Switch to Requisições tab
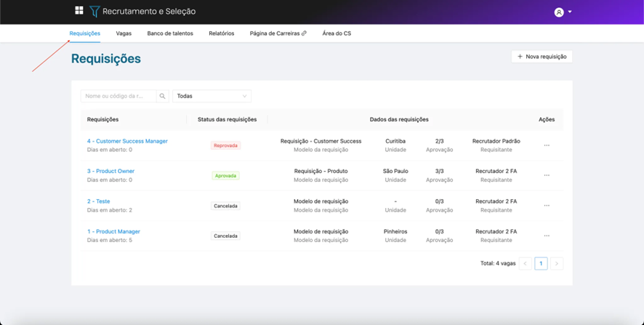 (x=84, y=33)
